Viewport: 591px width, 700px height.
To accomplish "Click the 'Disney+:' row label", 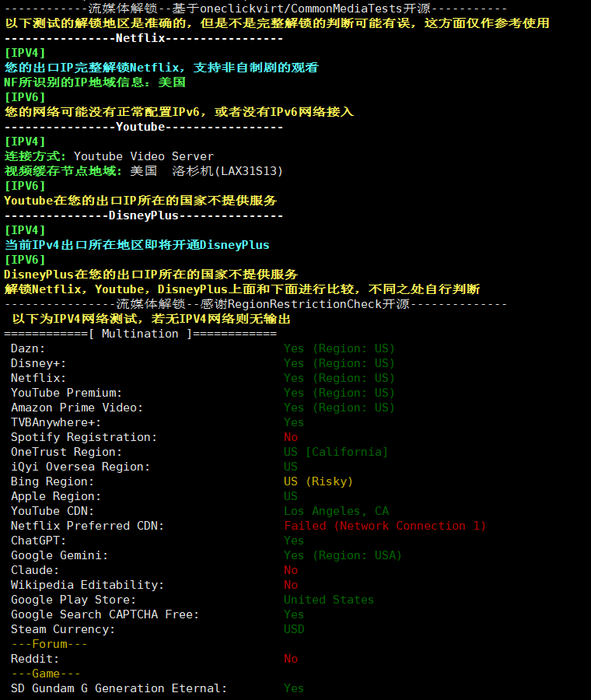I will (38, 363).
